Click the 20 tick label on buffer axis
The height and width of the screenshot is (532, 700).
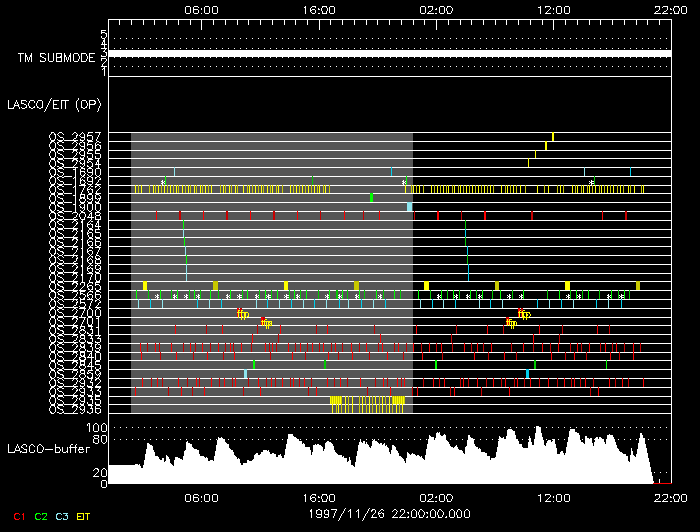pyautogui.click(x=100, y=473)
